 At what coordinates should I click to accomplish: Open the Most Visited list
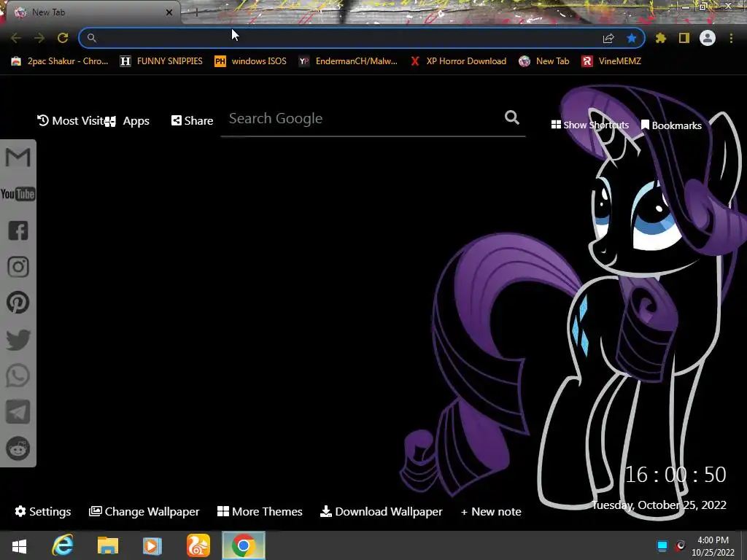tap(70, 121)
